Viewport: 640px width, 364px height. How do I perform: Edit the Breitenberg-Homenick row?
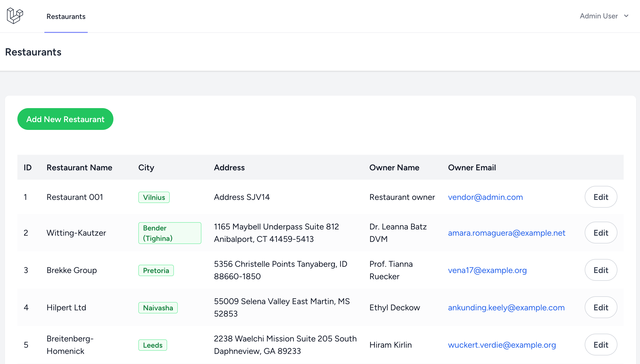601,345
